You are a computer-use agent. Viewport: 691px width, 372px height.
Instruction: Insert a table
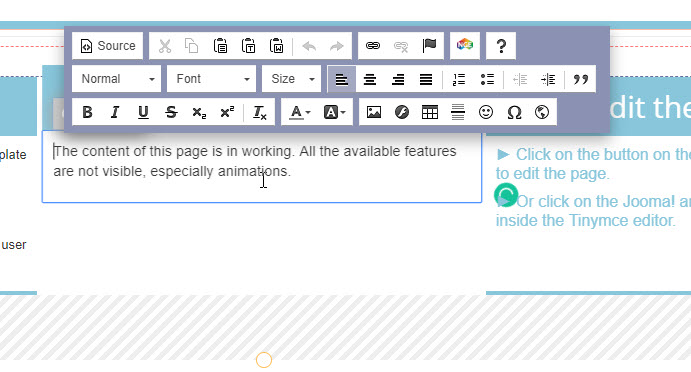430,112
